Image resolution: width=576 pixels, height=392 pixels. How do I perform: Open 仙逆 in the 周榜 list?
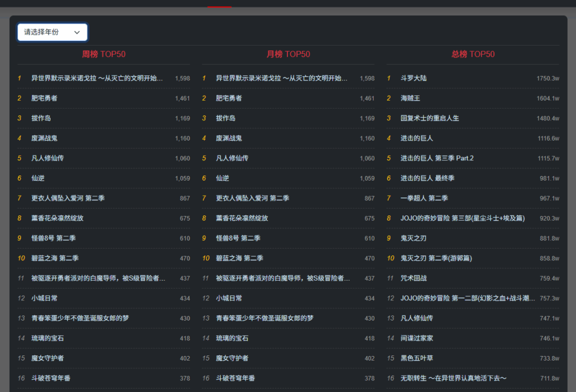[x=38, y=178]
